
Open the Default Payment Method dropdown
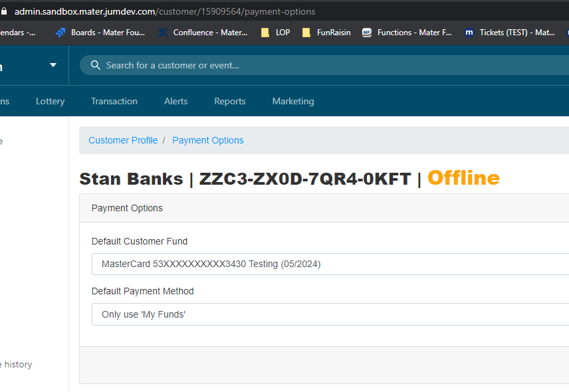click(330, 314)
